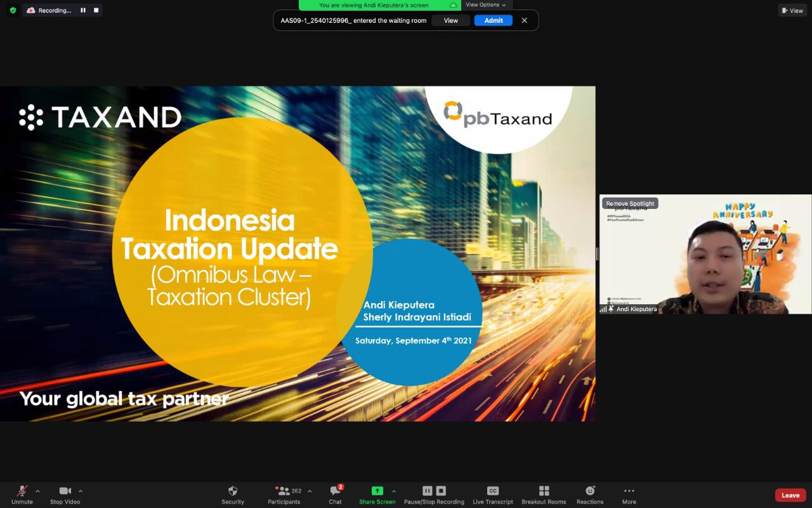Click the green encryption shield icon
Image resolution: width=812 pixels, height=508 pixels.
coord(13,10)
